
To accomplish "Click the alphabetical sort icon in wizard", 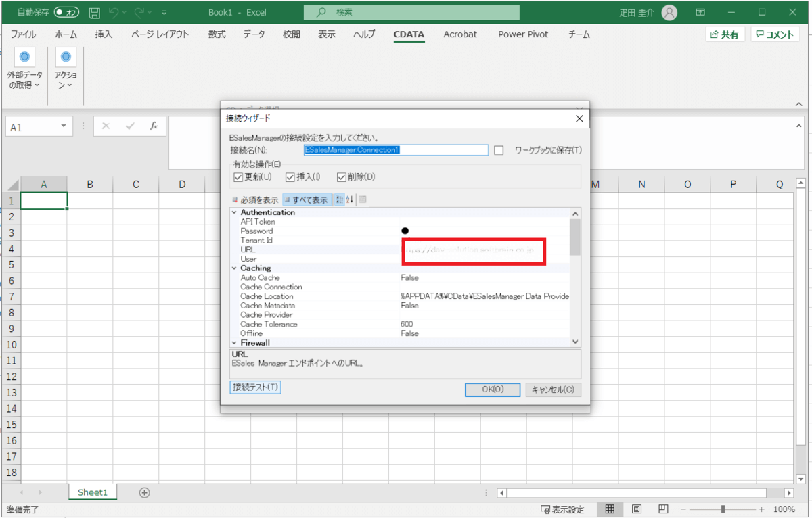I will pyautogui.click(x=349, y=199).
